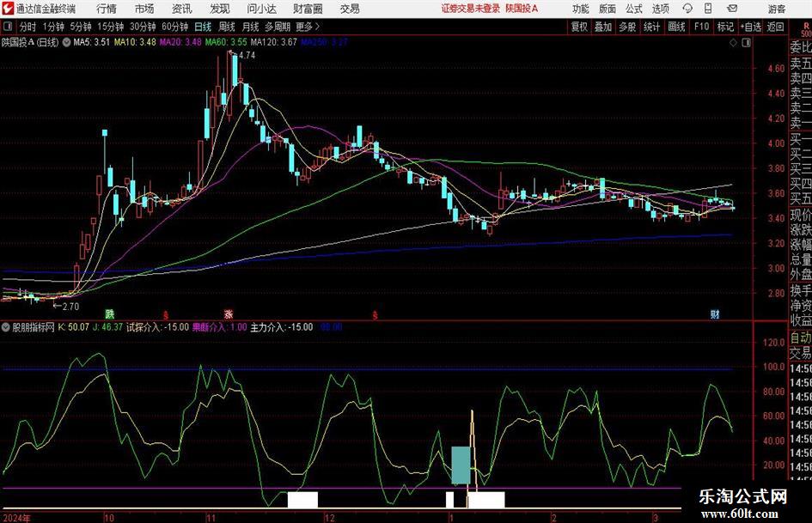The width and height of the screenshot is (812, 523).
Task: Open the 发现 menu
Action: [220, 9]
